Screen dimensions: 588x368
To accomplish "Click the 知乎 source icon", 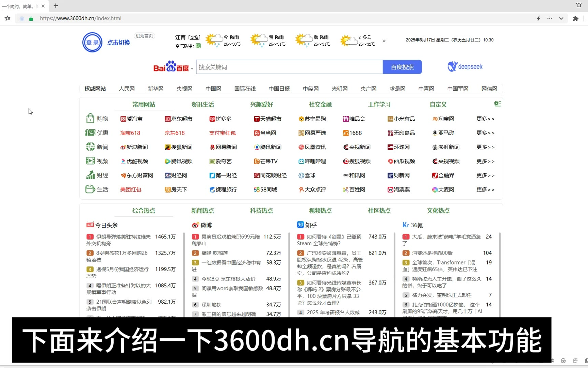I will [x=300, y=225].
